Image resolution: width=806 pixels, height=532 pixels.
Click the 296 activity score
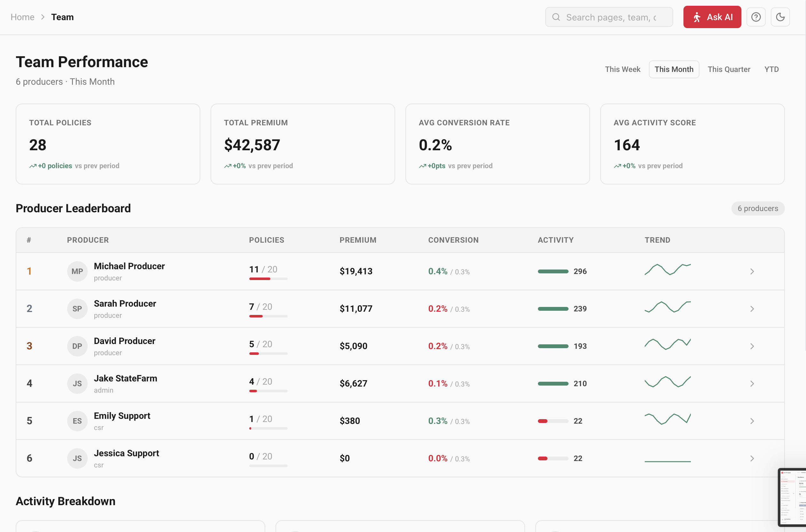pyautogui.click(x=580, y=271)
